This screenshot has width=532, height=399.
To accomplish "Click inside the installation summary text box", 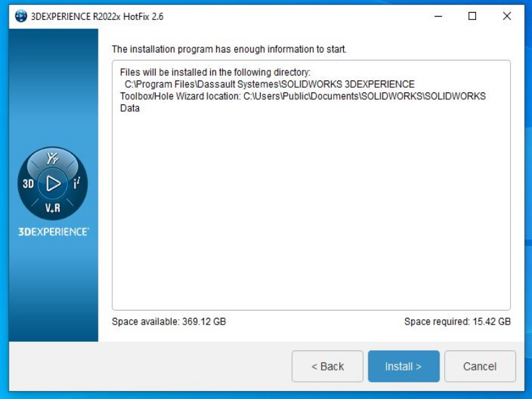I will 311,213.
